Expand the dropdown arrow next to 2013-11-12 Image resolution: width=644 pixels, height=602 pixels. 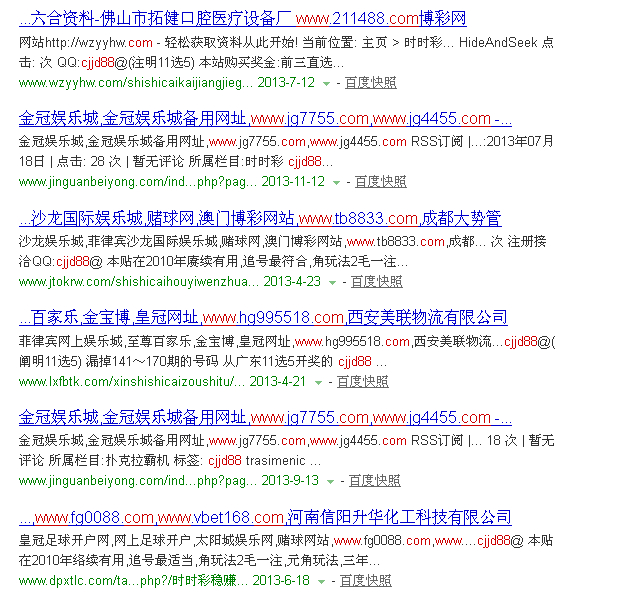[x=336, y=183]
